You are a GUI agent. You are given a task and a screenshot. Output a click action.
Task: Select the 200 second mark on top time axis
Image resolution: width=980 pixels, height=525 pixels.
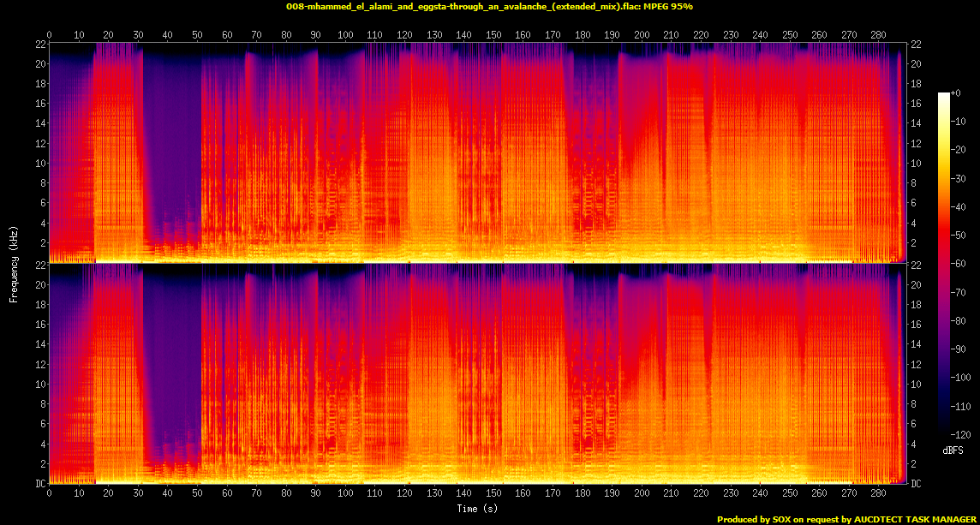tap(642, 35)
